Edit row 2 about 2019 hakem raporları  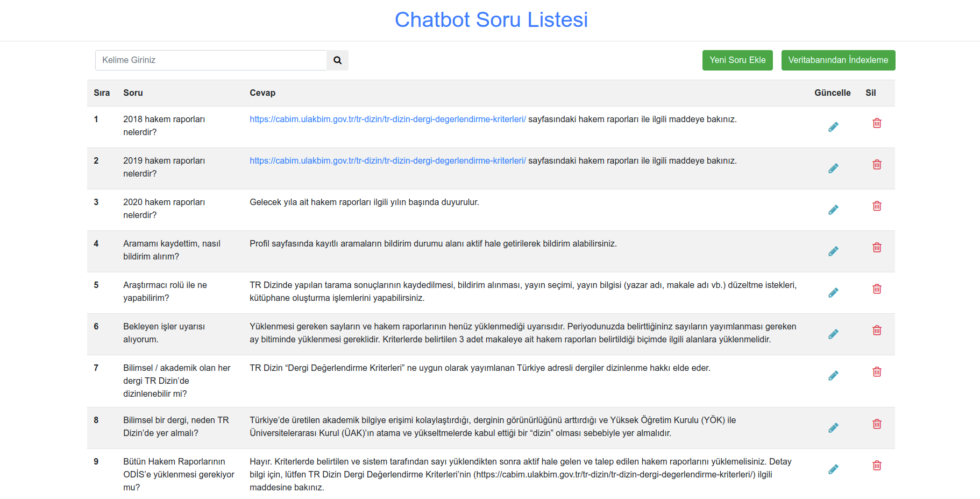[833, 168]
